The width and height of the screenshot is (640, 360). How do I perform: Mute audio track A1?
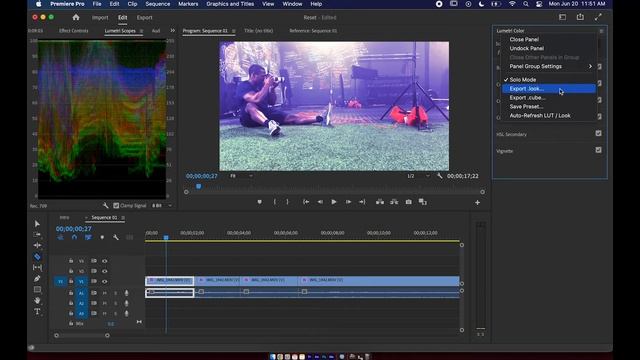coord(105,293)
